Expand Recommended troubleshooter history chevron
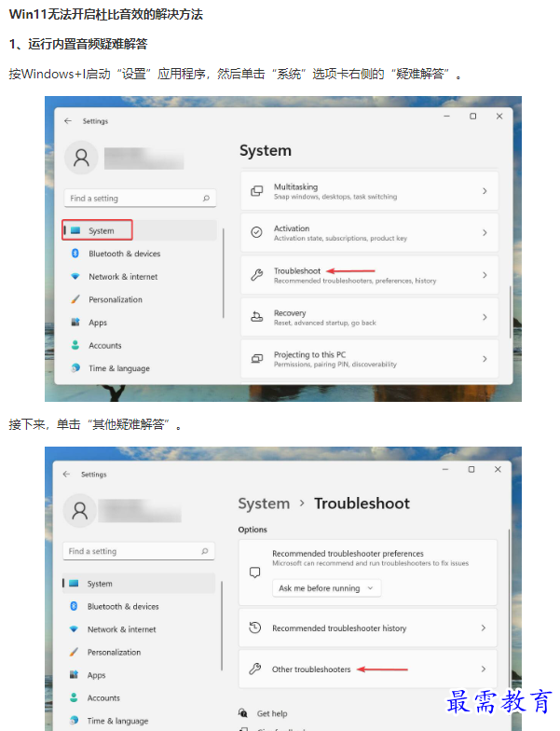The height and width of the screenshot is (731, 560). [x=484, y=628]
